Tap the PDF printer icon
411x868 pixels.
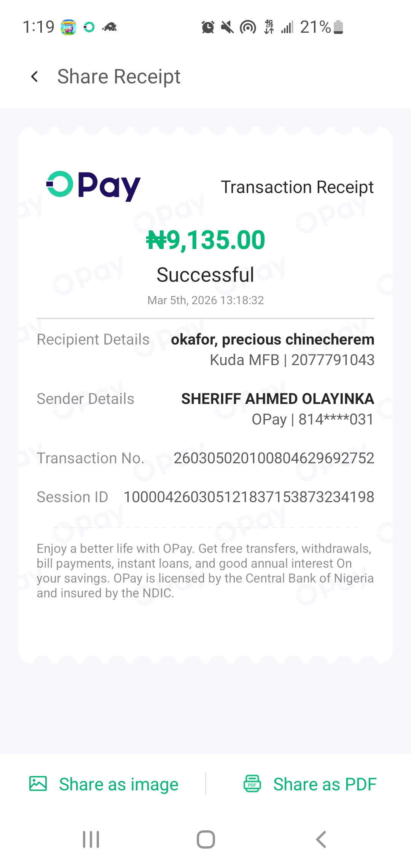coord(252,783)
